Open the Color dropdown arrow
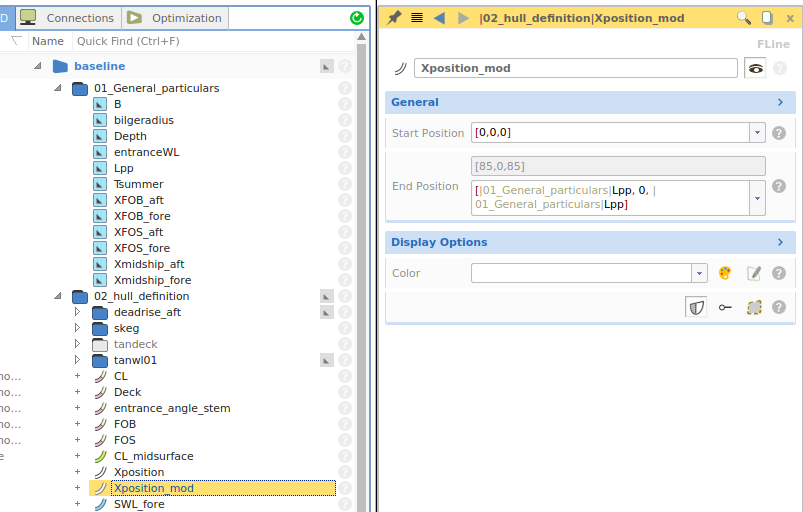Image resolution: width=803 pixels, height=512 pixels. pos(699,273)
